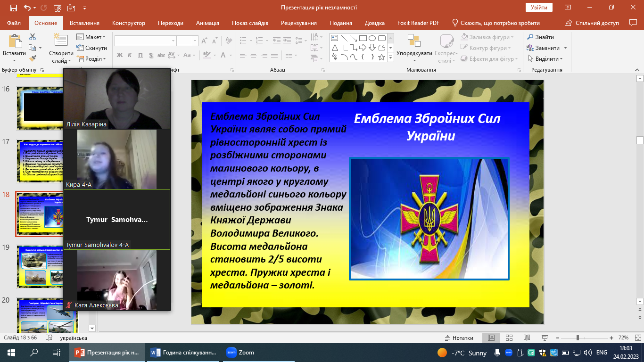This screenshot has height=362, width=644.
Task: Select the text box shape in the gallery
Action: pos(335,38)
